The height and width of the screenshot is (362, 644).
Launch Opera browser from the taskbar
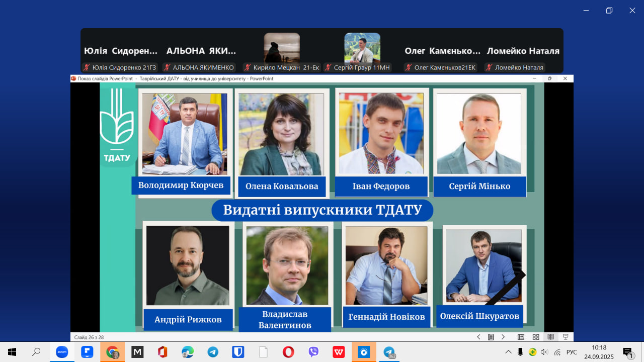coord(288,352)
